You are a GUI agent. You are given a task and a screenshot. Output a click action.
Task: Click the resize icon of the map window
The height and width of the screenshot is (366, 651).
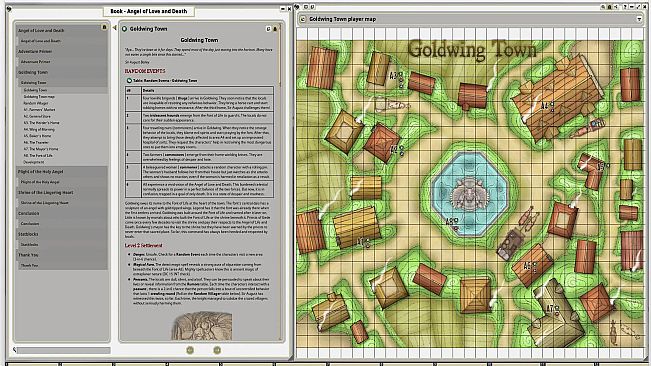coord(638,7)
